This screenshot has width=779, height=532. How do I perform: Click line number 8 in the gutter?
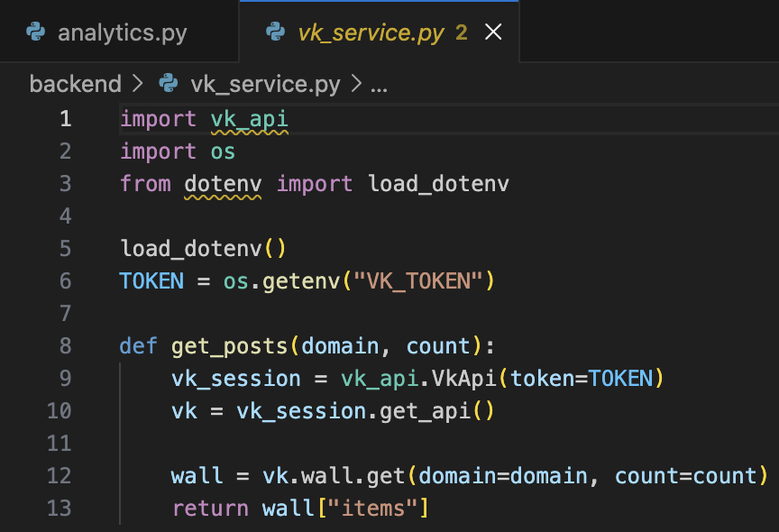coord(65,346)
